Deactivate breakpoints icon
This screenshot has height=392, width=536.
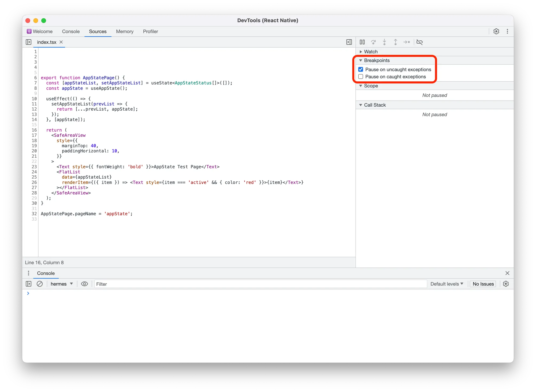[420, 42]
